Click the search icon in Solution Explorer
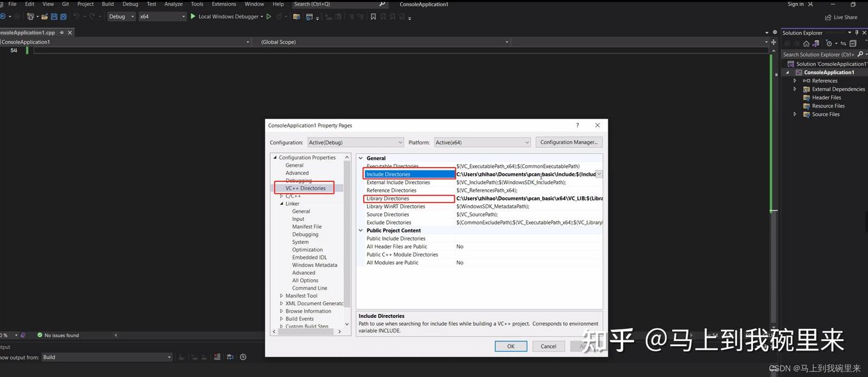This screenshot has width=868, height=377. (x=861, y=54)
